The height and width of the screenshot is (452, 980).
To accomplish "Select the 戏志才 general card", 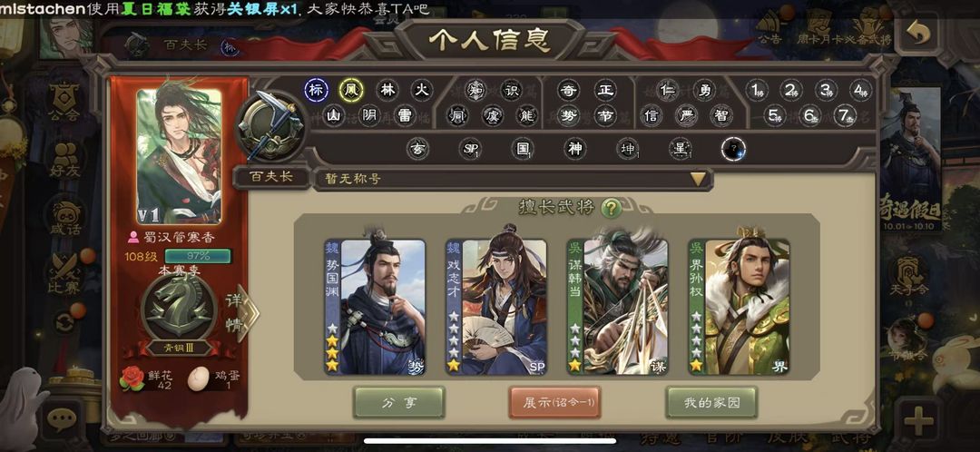I will point(496,307).
